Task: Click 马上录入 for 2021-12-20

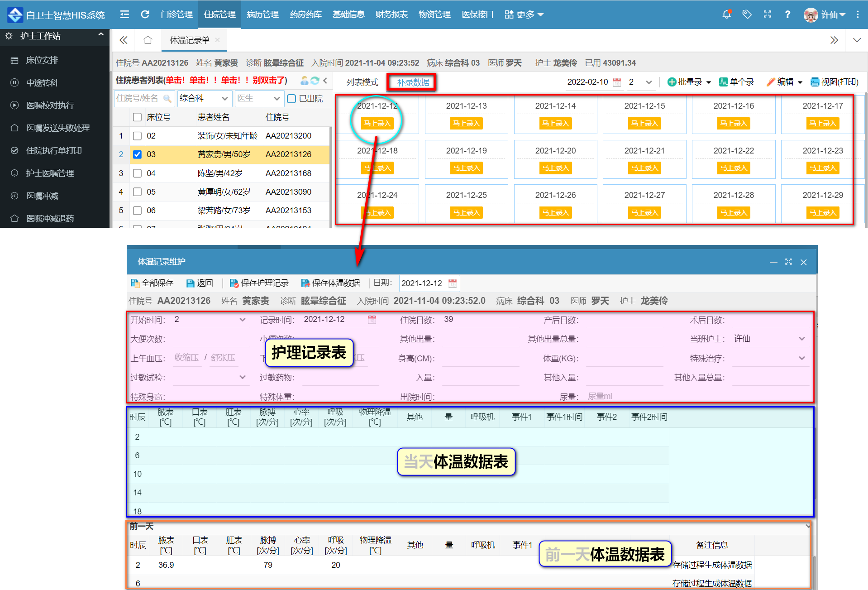Action: (555, 168)
